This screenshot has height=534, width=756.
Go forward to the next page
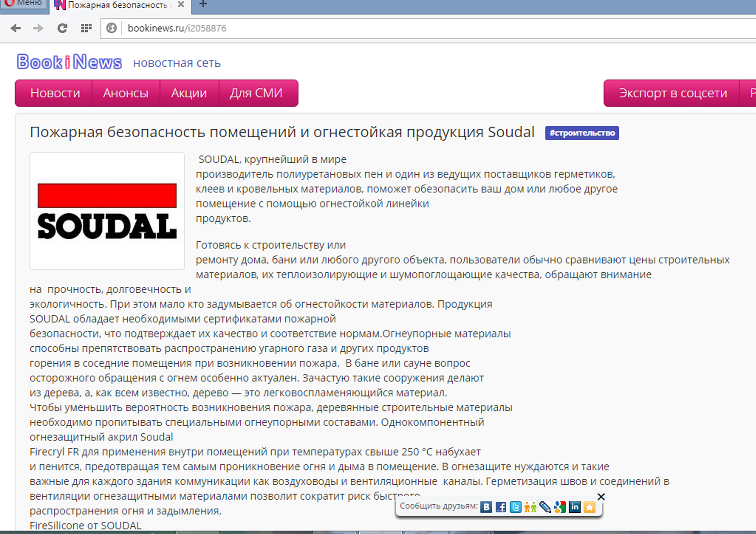tap(39, 28)
